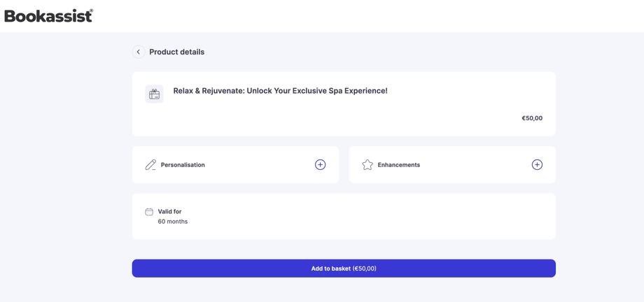
Task: Click the 60 months validity text
Action: (x=172, y=222)
